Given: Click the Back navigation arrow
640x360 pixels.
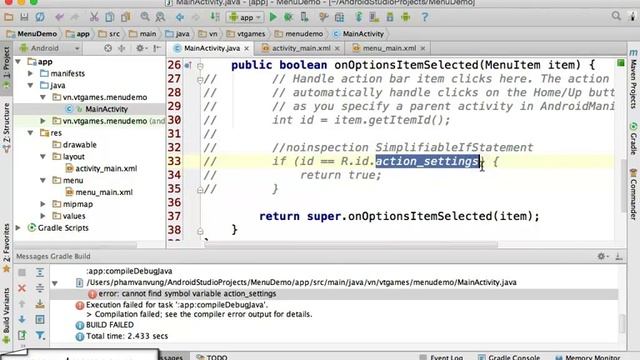Looking at the screenshot, I should 180,17.
